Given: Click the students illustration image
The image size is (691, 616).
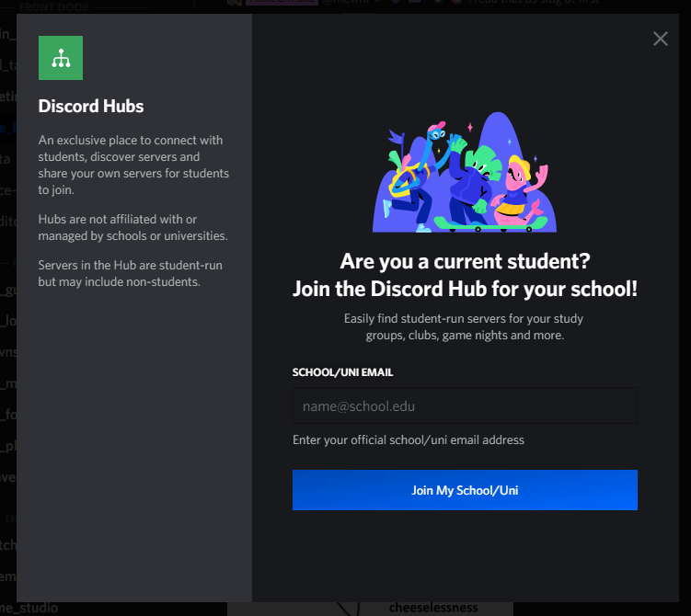Looking at the screenshot, I should pos(465,172).
